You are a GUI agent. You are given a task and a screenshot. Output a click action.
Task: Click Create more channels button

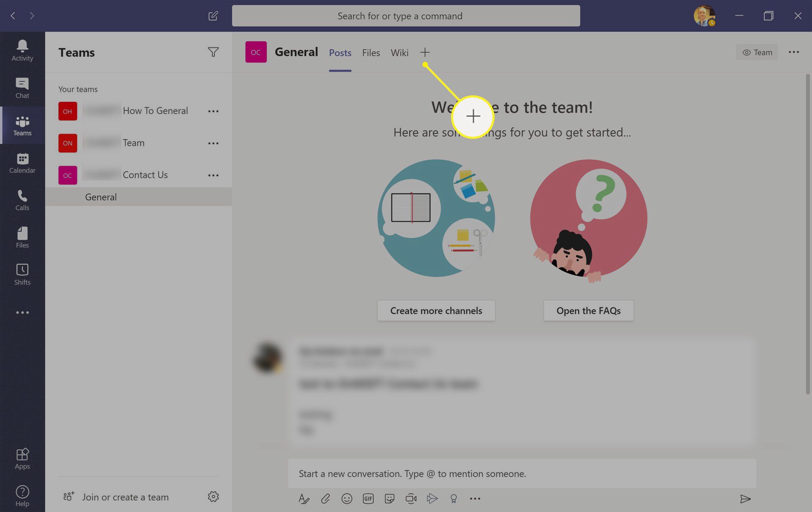tap(436, 310)
